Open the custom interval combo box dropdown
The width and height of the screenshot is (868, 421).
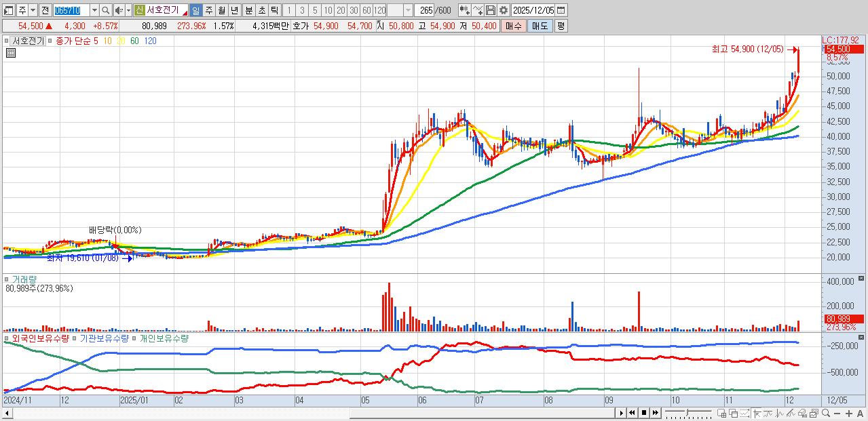tap(408, 10)
